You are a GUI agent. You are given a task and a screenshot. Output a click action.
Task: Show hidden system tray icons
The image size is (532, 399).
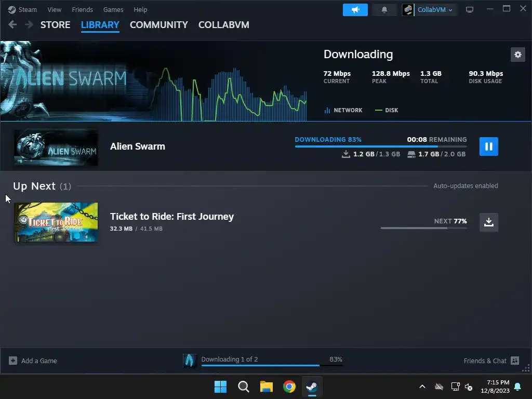point(422,387)
